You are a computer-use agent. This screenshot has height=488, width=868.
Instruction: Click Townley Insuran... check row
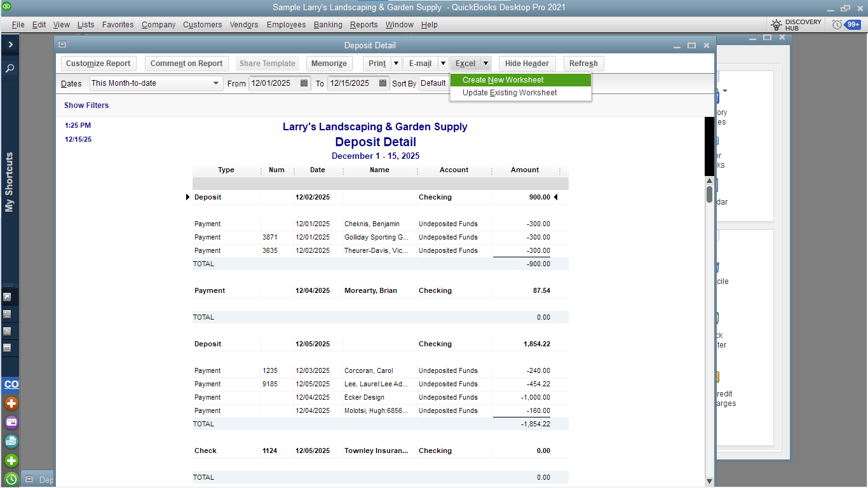click(x=380, y=451)
